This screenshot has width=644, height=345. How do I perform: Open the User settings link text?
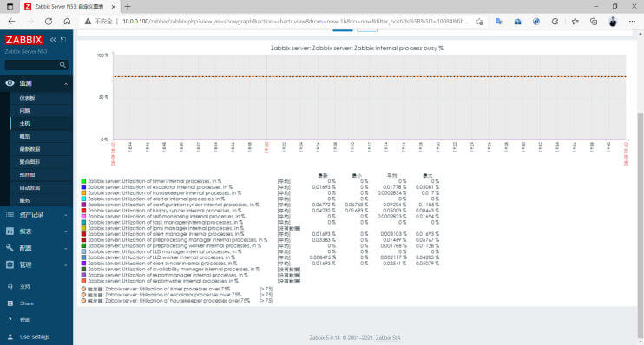pos(35,337)
